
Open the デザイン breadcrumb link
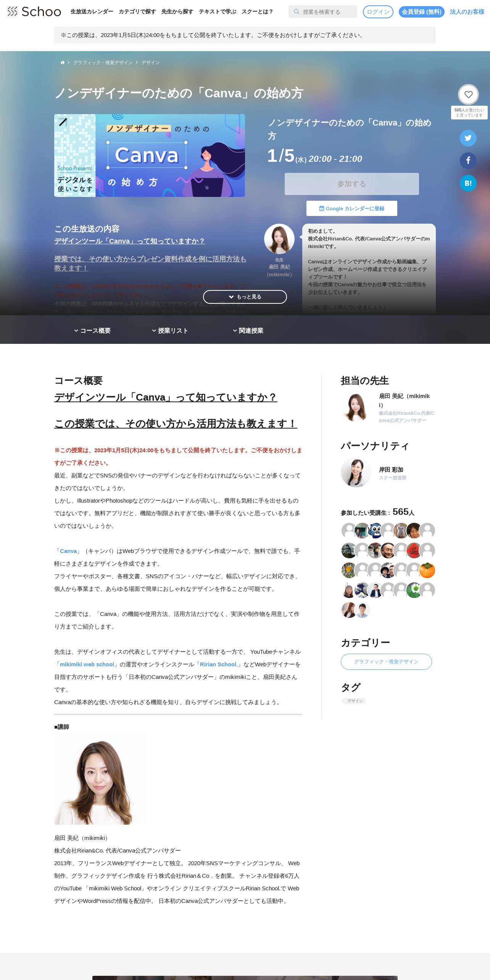151,63
